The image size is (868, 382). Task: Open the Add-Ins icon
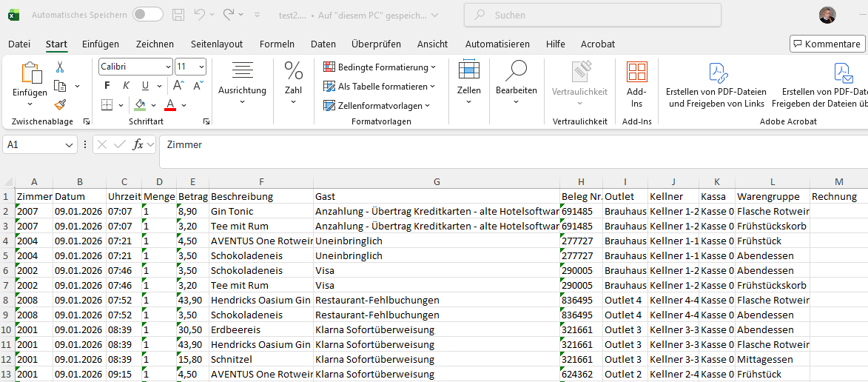coord(636,85)
